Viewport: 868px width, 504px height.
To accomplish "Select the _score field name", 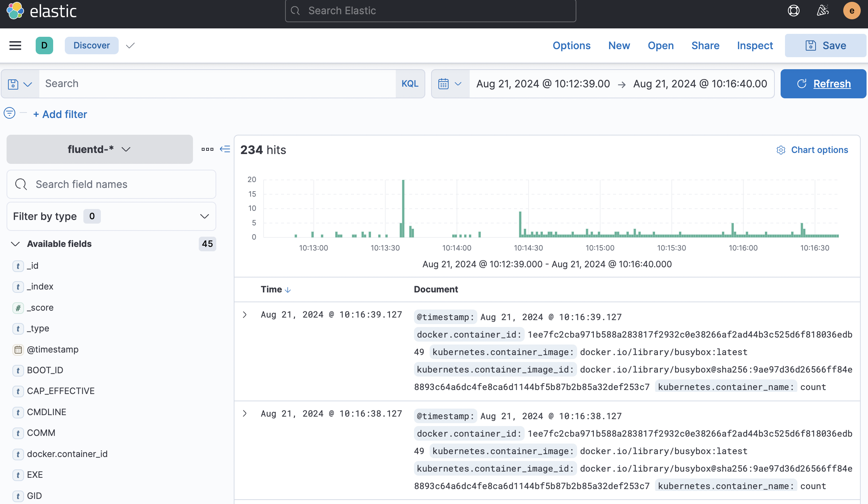I will (x=40, y=308).
